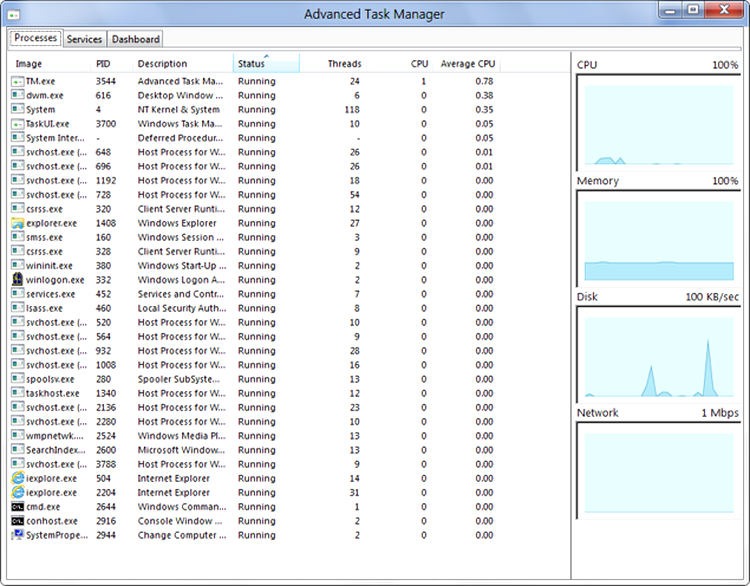Switch to the Processes tab
This screenshot has height=586, width=750.
pyautogui.click(x=35, y=38)
